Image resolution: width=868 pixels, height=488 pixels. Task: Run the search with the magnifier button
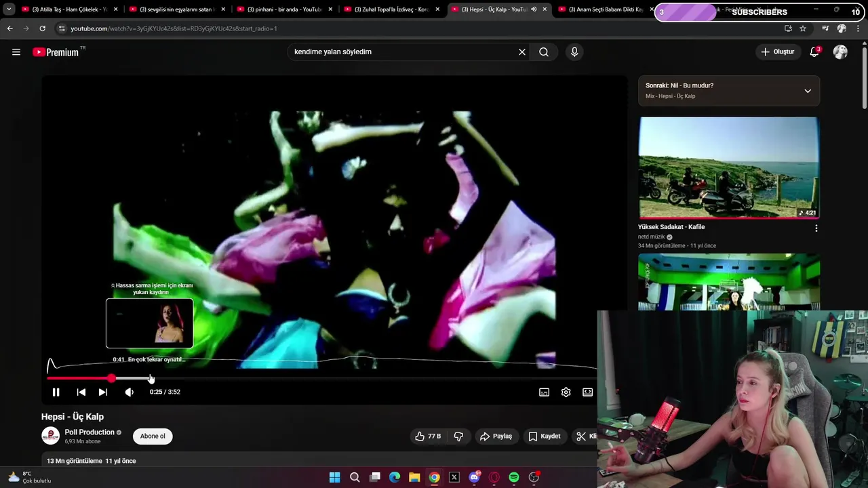coord(544,52)
